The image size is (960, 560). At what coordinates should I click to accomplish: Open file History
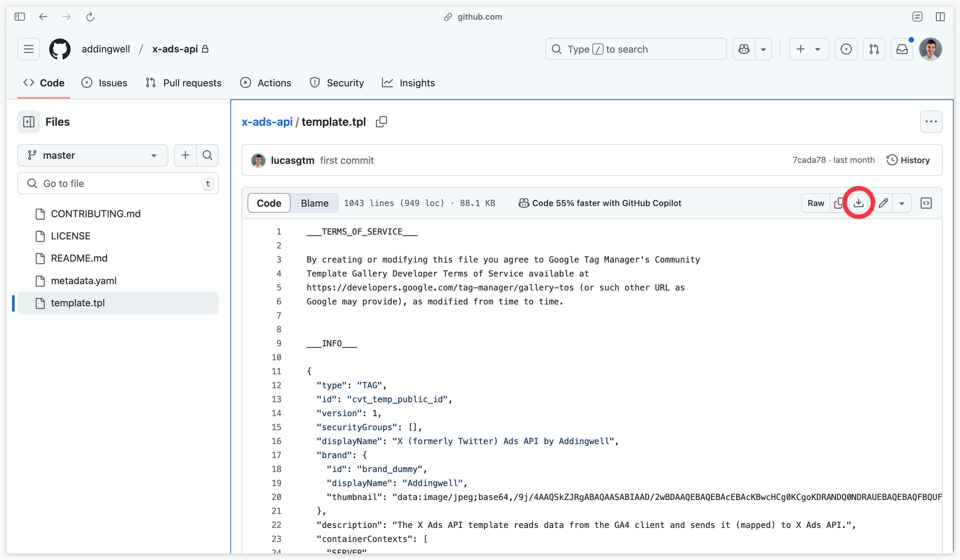click(x=908, y=160)
